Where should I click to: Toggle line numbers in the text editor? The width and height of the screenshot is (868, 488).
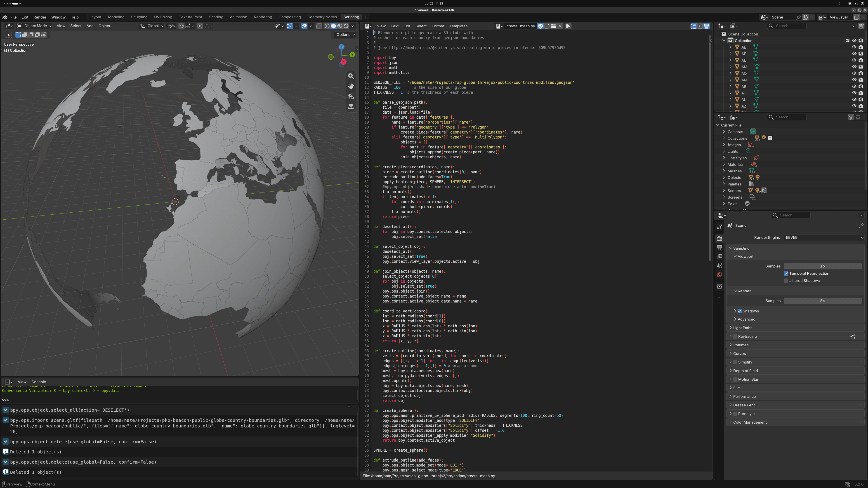coord(693,26)
